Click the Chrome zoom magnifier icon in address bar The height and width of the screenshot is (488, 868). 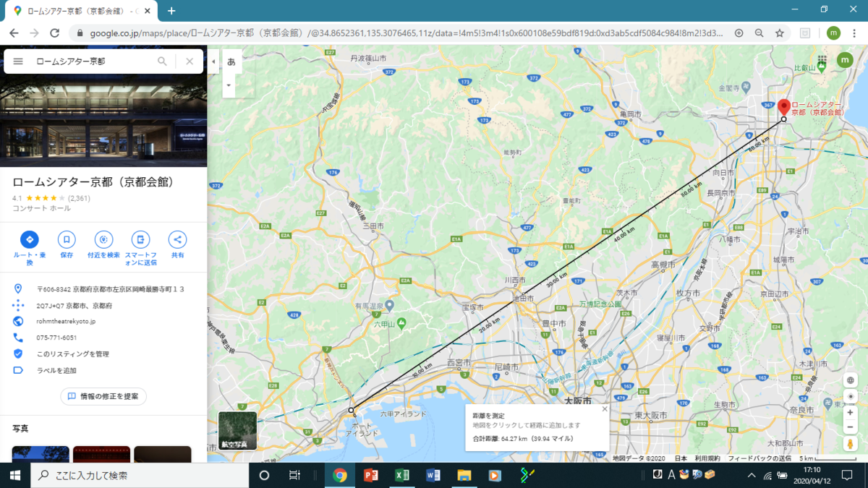click(x=759, y=33)
